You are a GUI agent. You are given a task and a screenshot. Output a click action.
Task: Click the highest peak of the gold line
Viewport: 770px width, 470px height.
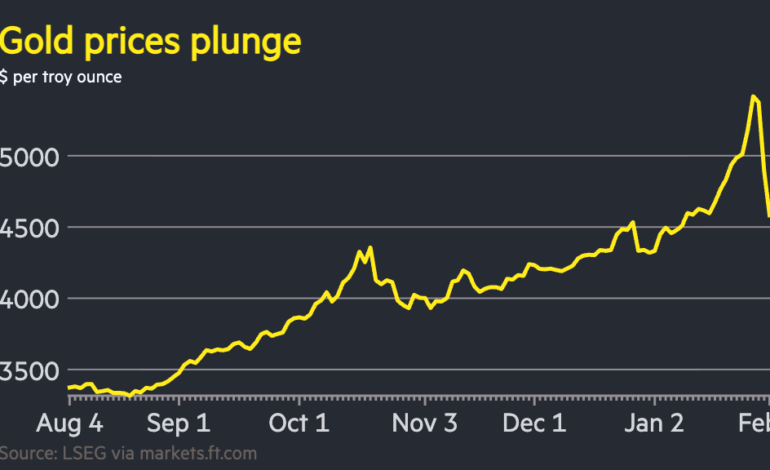pyautogui.click(x=752, y=96)
